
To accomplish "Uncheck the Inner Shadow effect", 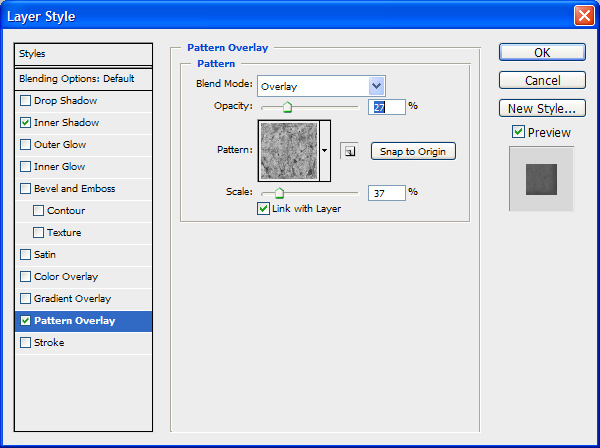I will tap(26, 123).
